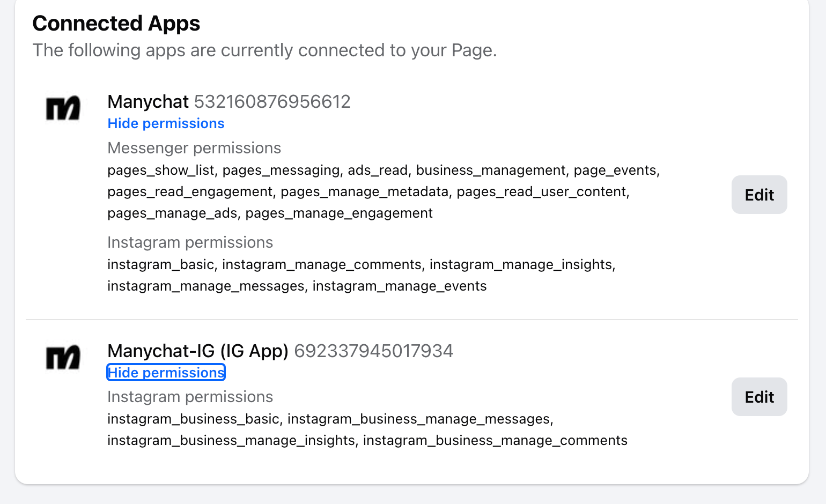Click the ads_read permission
The width and height of the screenshot is (826, 504).
(x=378, y=170)
